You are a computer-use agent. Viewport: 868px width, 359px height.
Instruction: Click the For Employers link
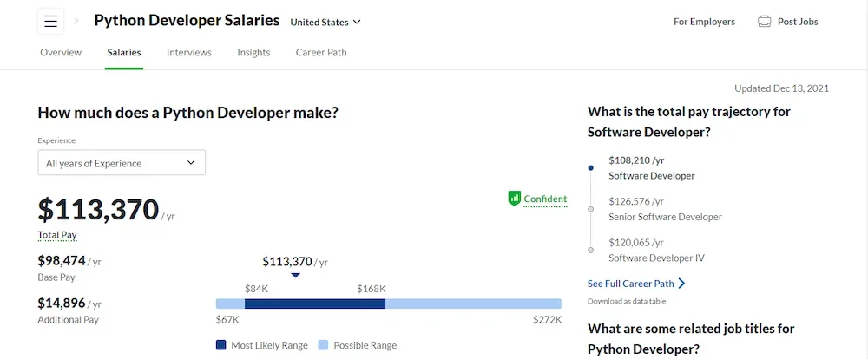(x=704, y=22)
